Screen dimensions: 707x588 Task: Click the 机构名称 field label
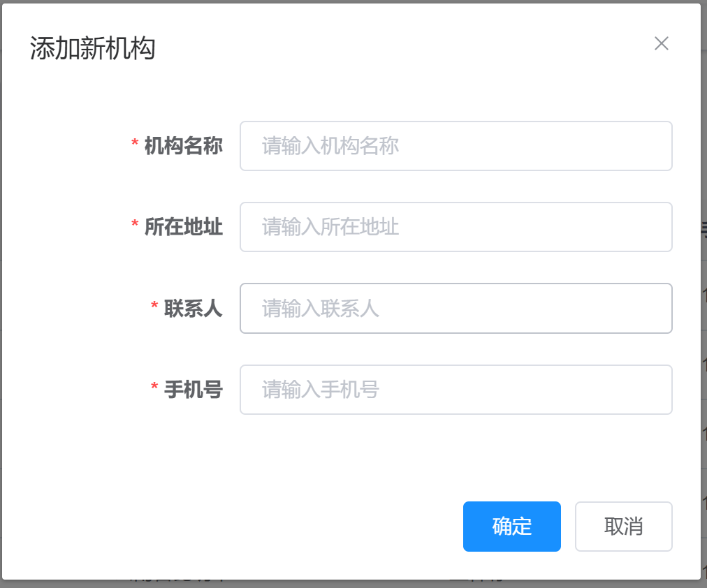click(183, 146)
